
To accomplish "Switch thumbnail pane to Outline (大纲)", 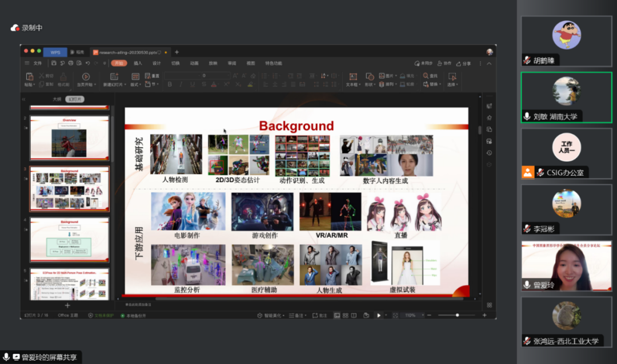I will coord(57,99).
